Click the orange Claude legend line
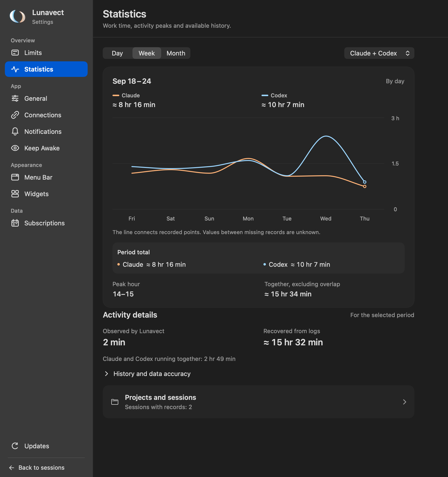The width and height of the screenshot is (448, 477). pyautogui.click(x=116, y=95)
